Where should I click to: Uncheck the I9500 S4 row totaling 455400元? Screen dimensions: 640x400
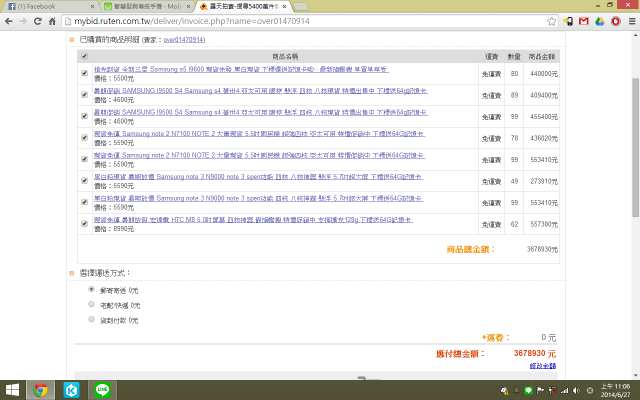coord(84,116)
